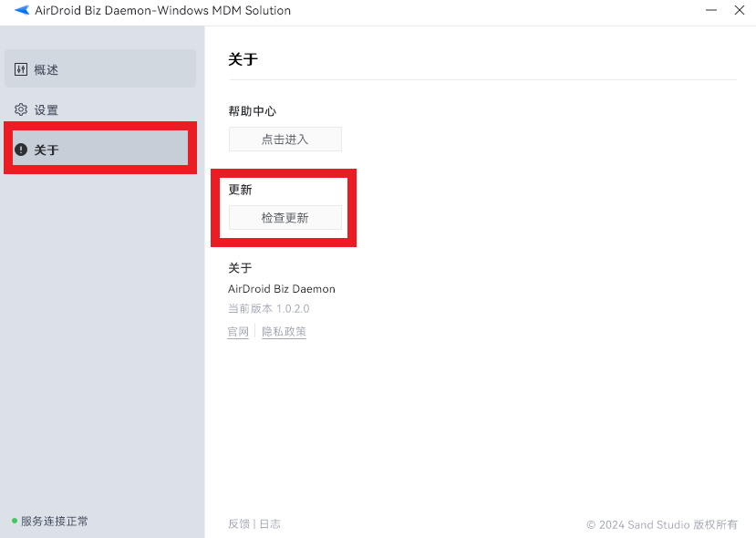The height and width of the screenshot is (538, 756).
Task: Click the AirDroid logo in title bar
Action: tap(22, 10)
